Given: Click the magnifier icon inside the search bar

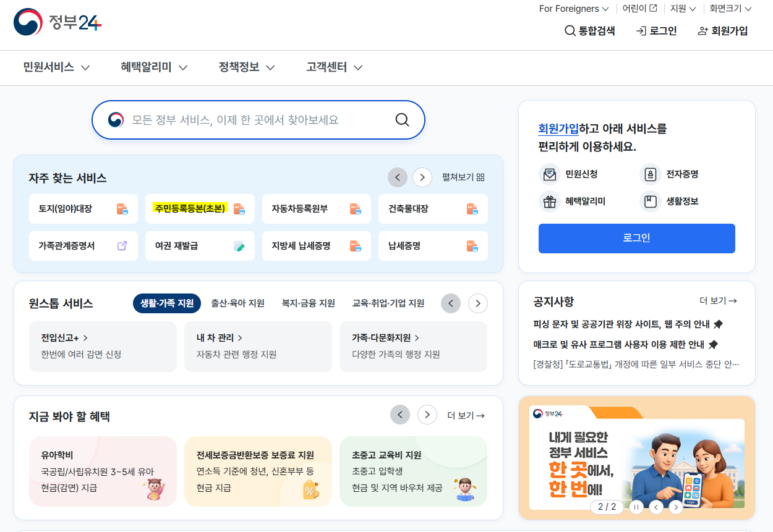Looking at the screenshot, I should point(402,120).
